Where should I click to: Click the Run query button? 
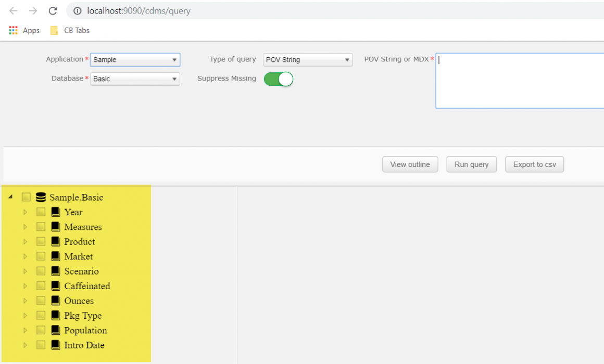pyautogui.click(x=471, y=164)
